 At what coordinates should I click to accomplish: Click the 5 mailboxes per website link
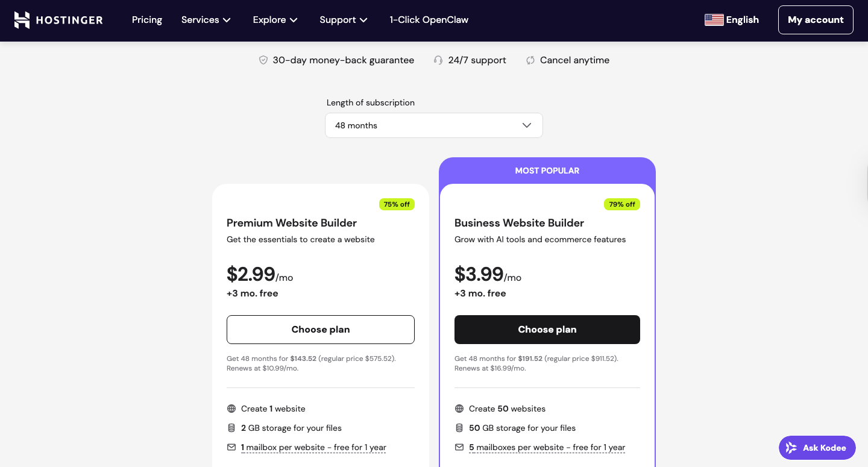(x=547, y=447)
